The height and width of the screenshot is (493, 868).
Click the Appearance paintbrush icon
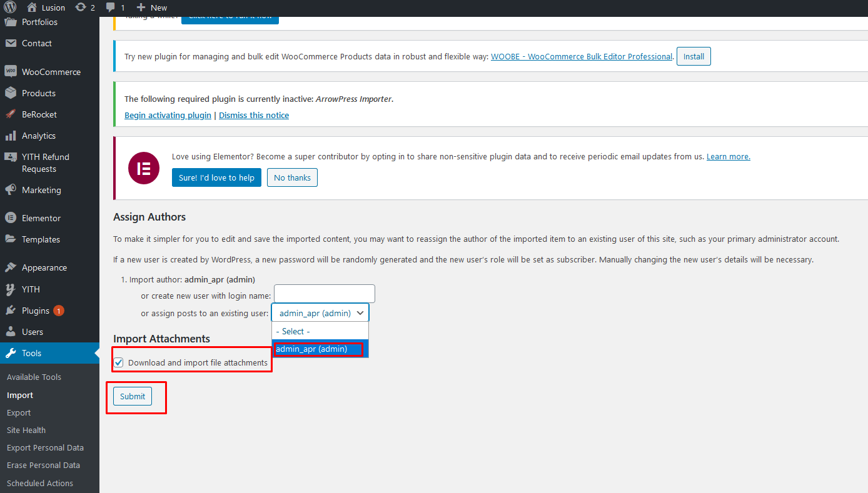pos(11,267)
